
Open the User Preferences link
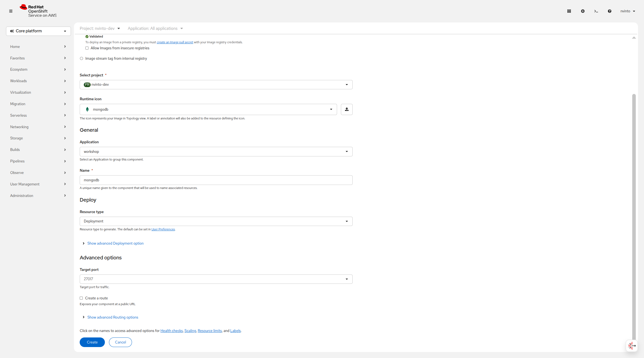[163, 230]
